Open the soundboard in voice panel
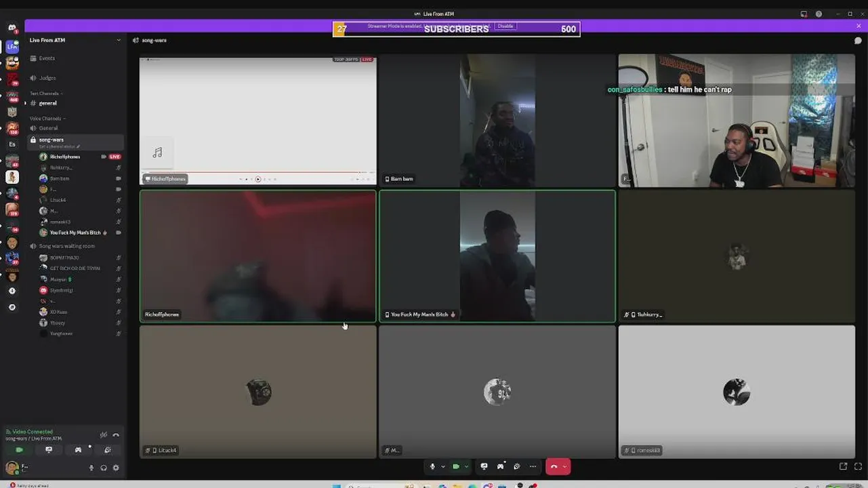Image resolution: width=868 pixels, height=488 pixels. (x=108, y=449)
